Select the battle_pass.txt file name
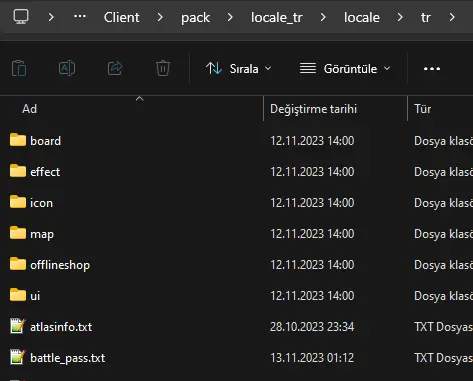The height and width of the screenshot is (381, 473). (67, 358)
